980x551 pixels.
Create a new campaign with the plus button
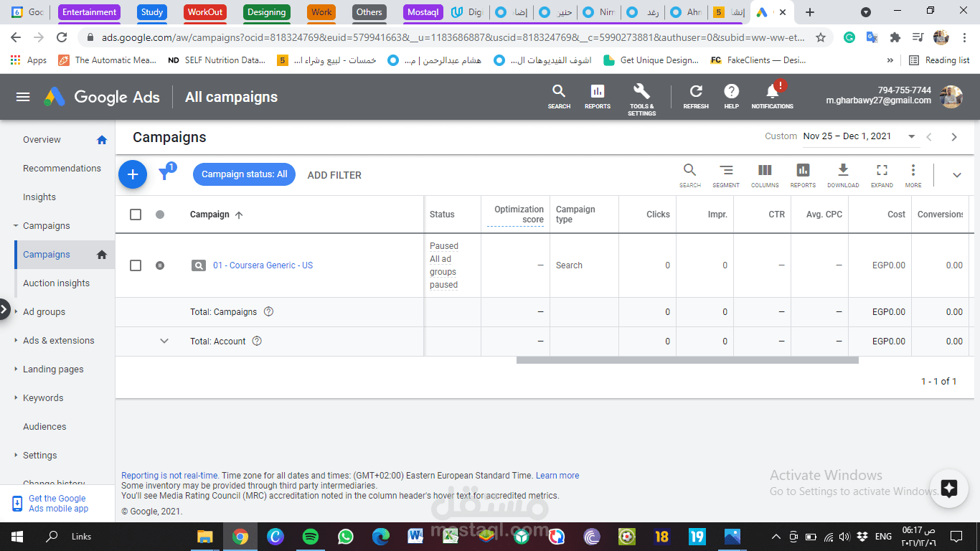[x=133, y=174]
